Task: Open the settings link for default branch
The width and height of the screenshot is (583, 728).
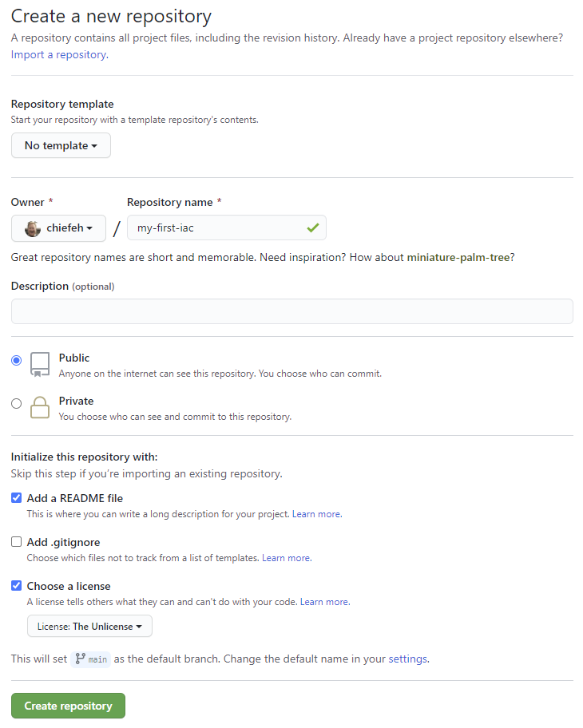Action: [407, 659]
